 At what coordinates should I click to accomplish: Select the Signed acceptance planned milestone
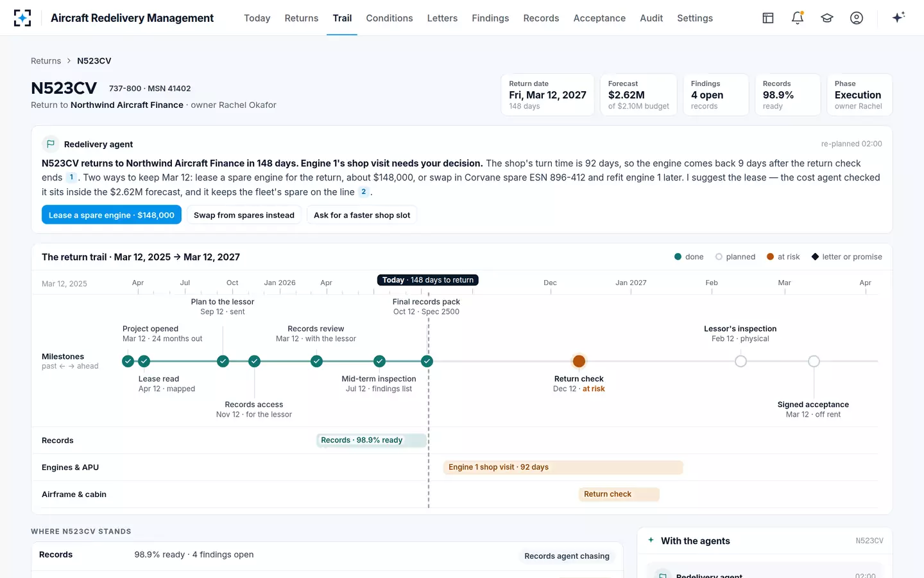point(814,361)
